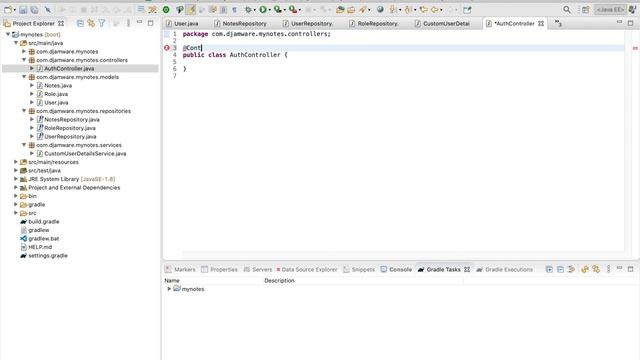Viewport: 640px width, 360px height.
Task: Click the web browser globe icon
Action: [x=380, y=9]
